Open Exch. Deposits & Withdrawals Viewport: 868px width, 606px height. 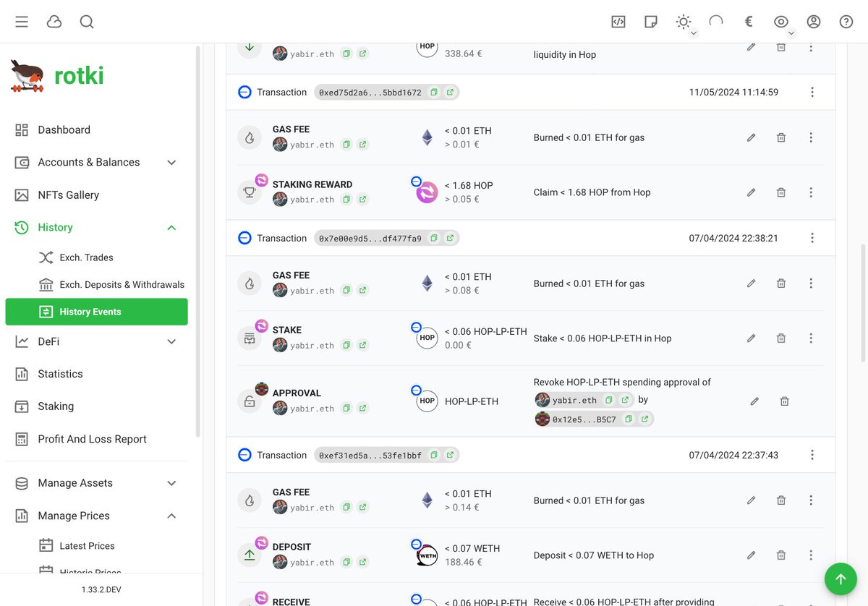coord(96,285)
